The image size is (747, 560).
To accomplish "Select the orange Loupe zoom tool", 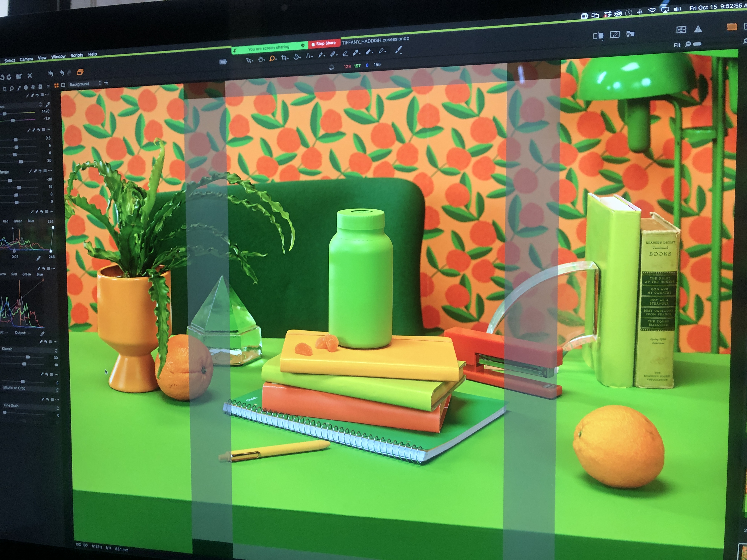I will 272,58.
